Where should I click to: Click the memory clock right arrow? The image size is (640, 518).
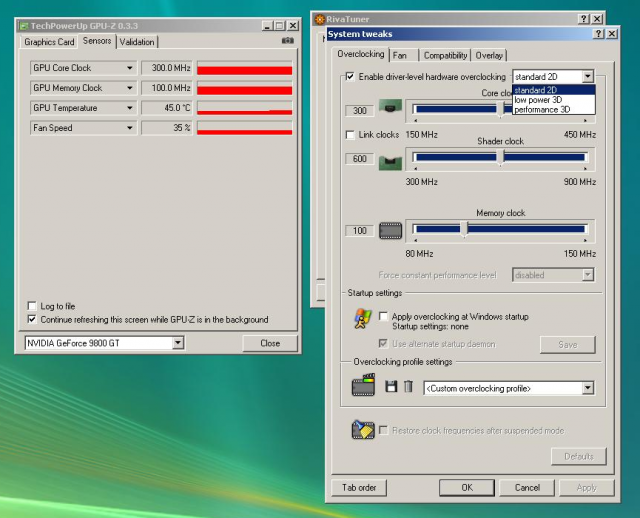coord(585,240)
